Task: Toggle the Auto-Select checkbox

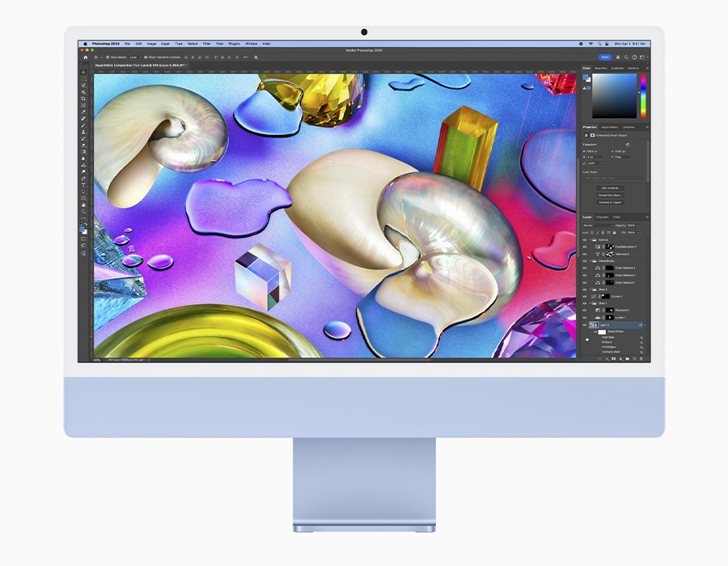Action: [108, 57]
